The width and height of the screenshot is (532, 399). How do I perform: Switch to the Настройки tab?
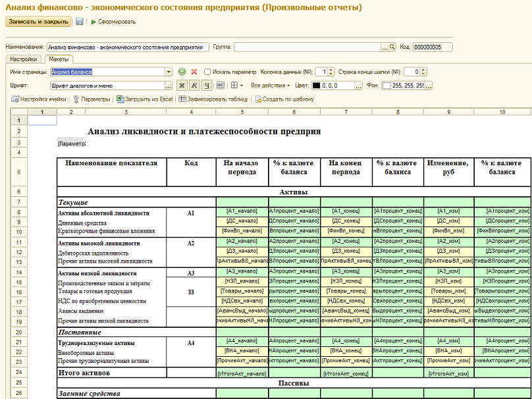24,59
